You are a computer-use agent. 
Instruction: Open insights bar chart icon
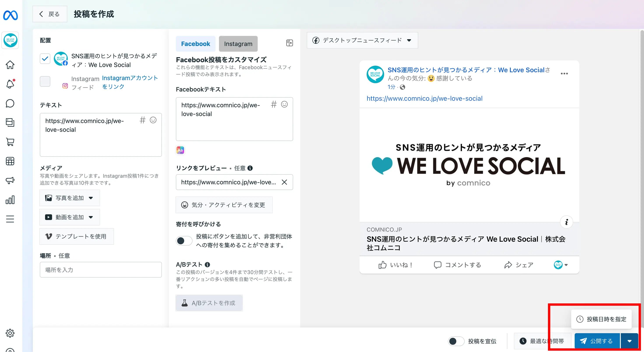tap(10, 200)
